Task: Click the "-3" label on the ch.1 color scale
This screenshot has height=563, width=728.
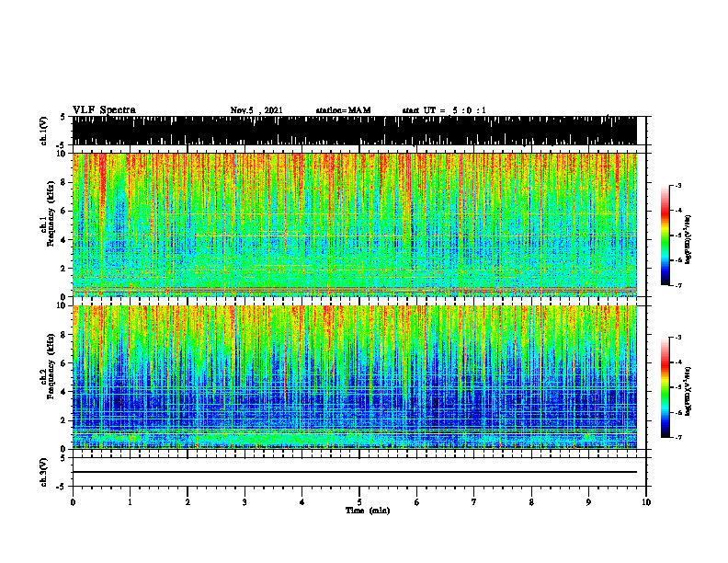Action: 677,186
